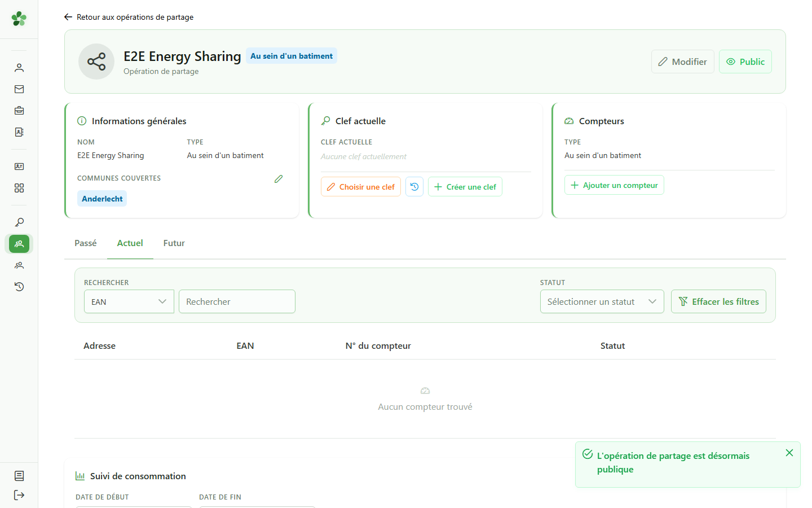Switch to the Futur tab
The width and height of the screenshot is (812, 508).
174,243
